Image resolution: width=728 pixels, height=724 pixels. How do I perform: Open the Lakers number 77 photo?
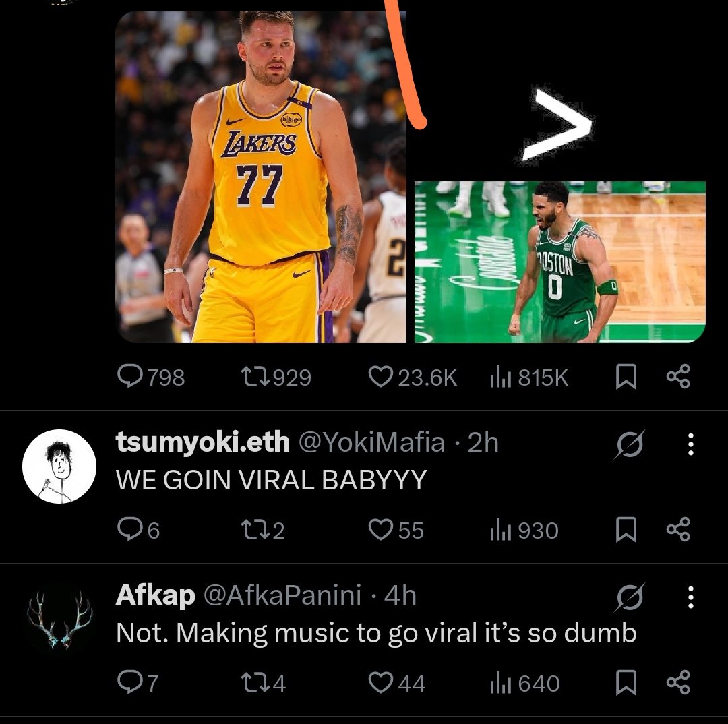[x=261, y=177]
